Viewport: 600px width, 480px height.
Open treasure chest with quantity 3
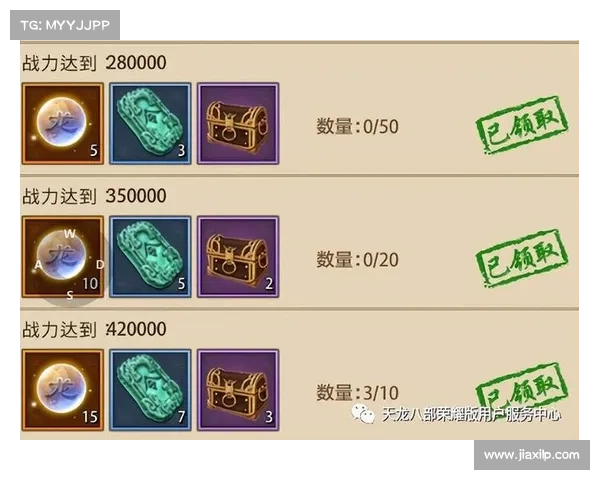coord(238,390)
